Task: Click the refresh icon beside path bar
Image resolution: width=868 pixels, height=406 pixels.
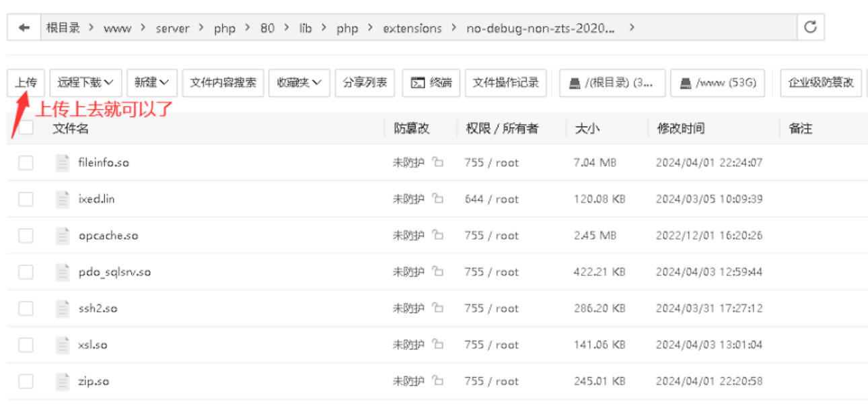Action: pos(810,28)
